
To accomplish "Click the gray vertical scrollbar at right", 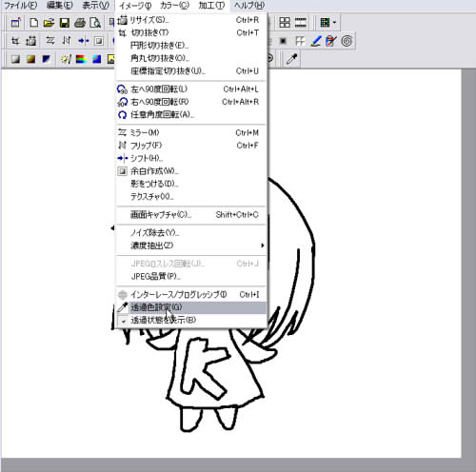I will point(468,264).
